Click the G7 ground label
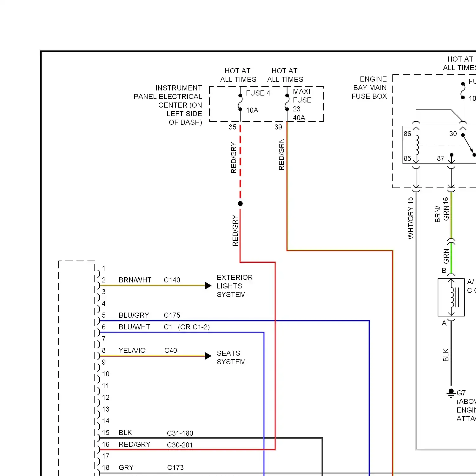The width and height of the screenshot is (476, 476). tap(461, 393)
